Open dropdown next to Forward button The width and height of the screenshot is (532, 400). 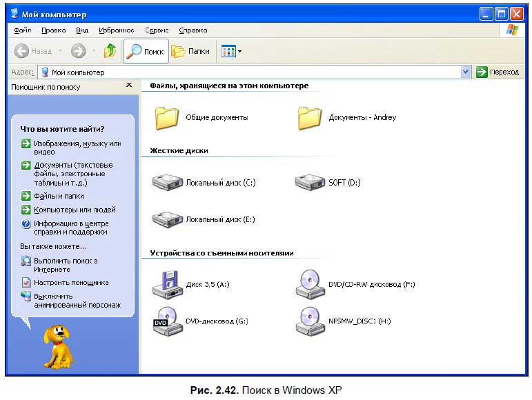(x=94, y=51)
